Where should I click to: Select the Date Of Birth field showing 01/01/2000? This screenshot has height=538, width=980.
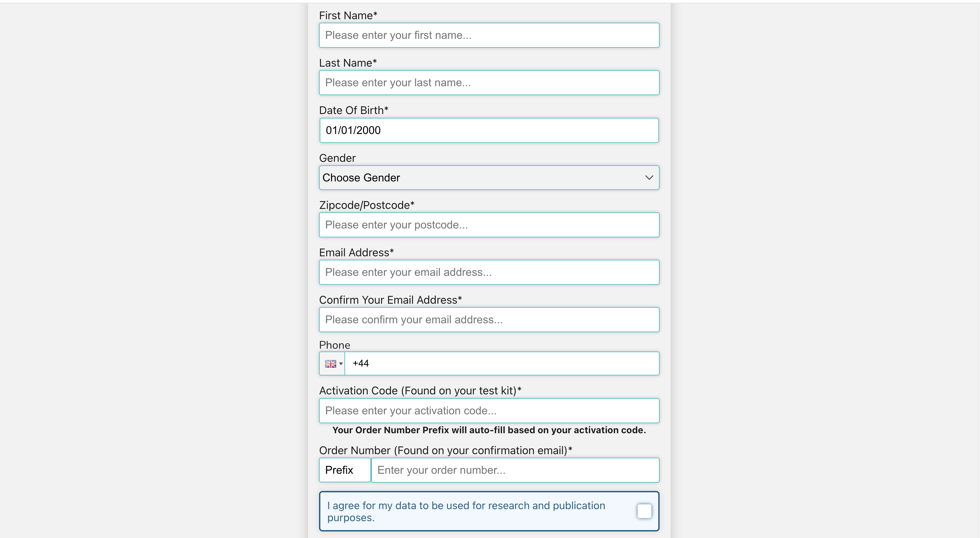point(489,130)
